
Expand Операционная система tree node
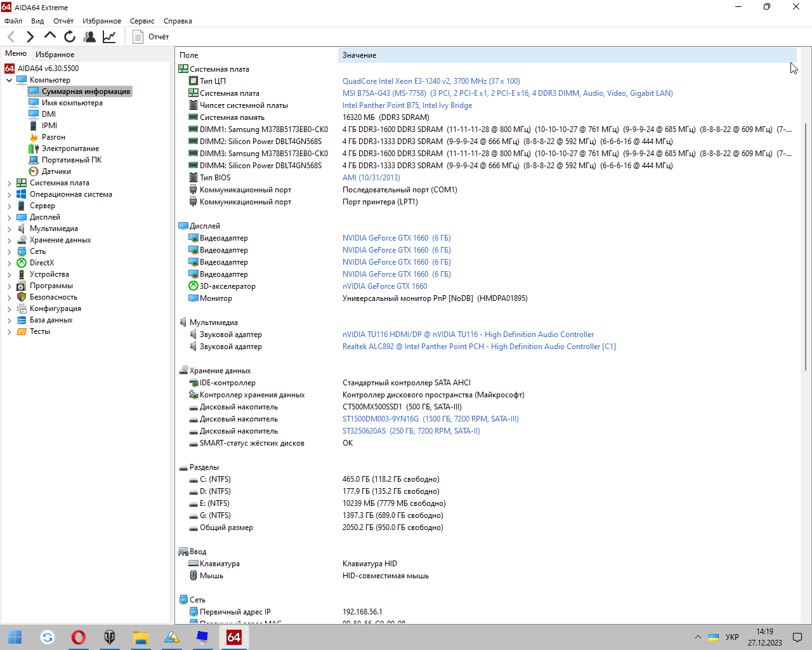(9, 194)
